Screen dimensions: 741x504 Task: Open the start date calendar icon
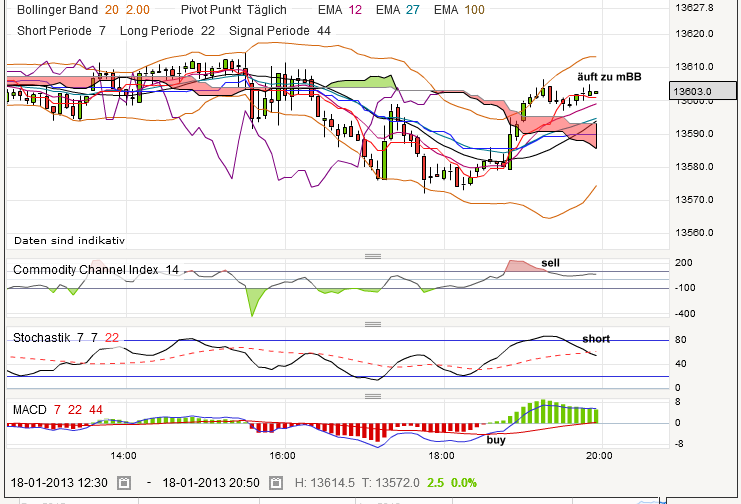pos(124,483)
